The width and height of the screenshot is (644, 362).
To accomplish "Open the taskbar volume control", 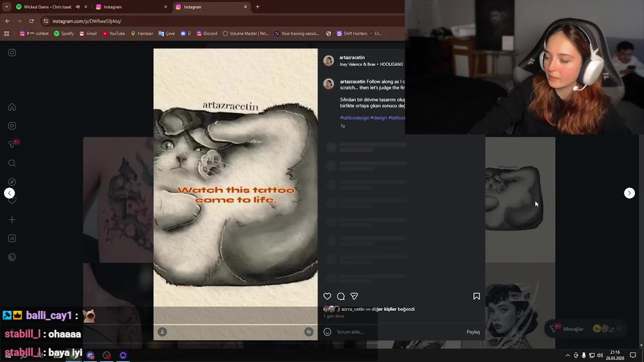I will [x=600, y=355].
